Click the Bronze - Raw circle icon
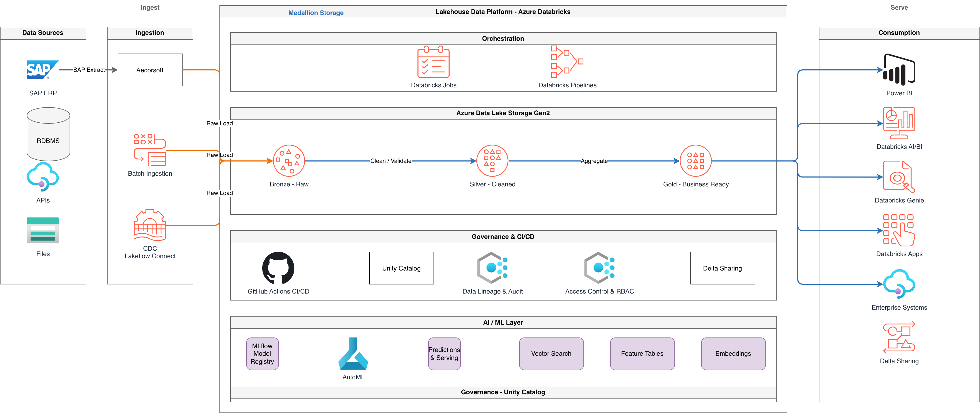980x413 pixels. (289, 161)
